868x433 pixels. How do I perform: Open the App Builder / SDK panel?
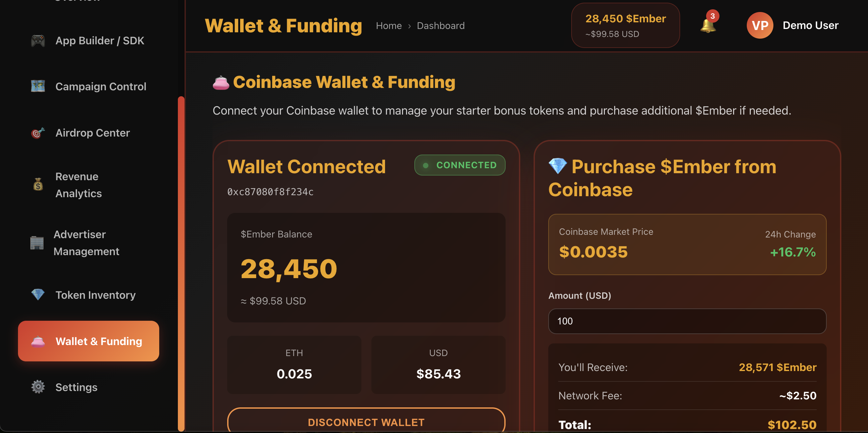pyautogui.click(x=38, y=40)
